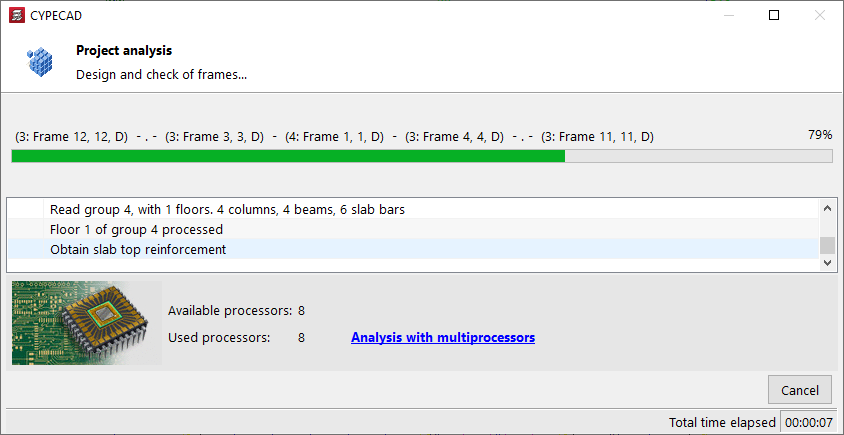Click the green filled part of progress bar
Viewport: 844px width, 435px height.
(288, 156)
